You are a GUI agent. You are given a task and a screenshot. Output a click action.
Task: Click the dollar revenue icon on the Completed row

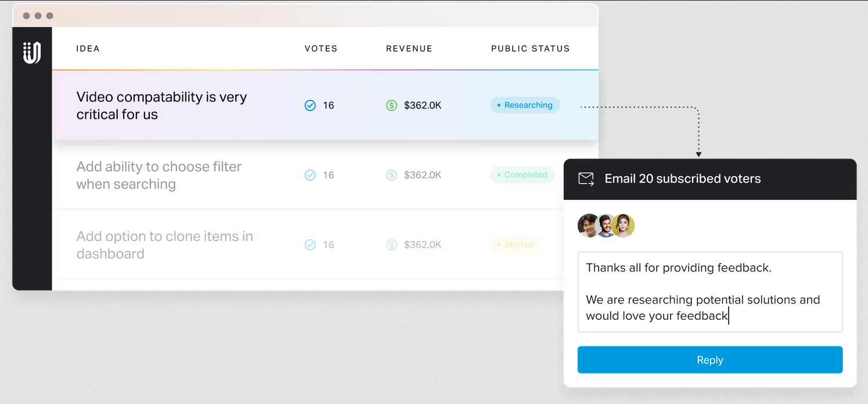click(x=391, y=175)
